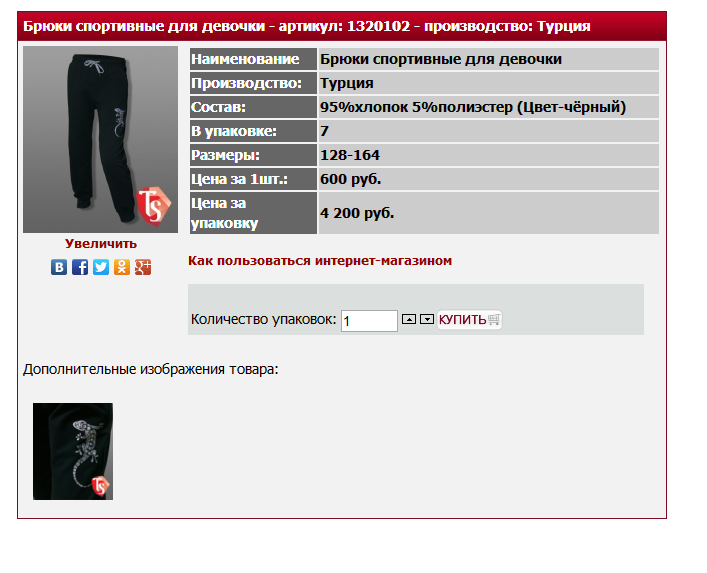Viewport: 707px width, 573px height.
Task: Click the Состав composition value cell
Action: click(488, 107)
